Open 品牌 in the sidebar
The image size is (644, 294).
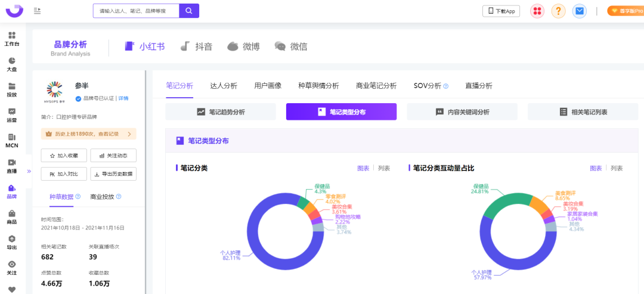pos(12,192)
